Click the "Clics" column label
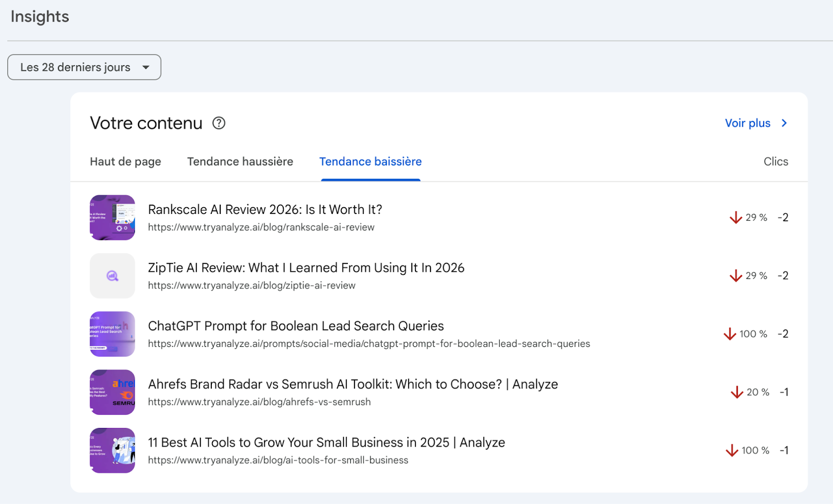This screenshot has width=833, height=504. (776, 161)
